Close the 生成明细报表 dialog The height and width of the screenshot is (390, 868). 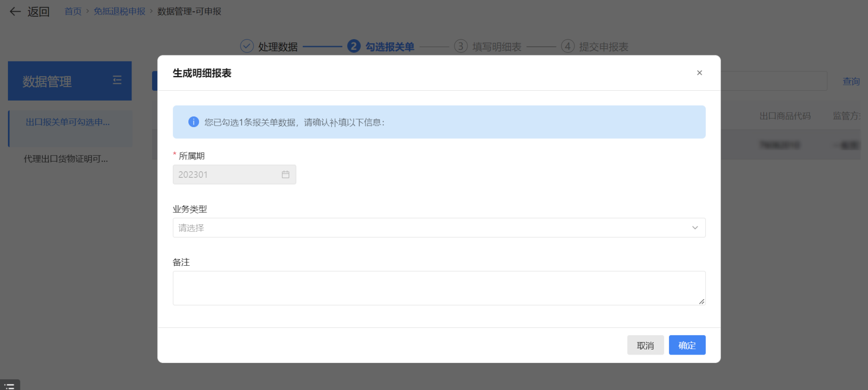pyautogui.click(x=699, y=73)
